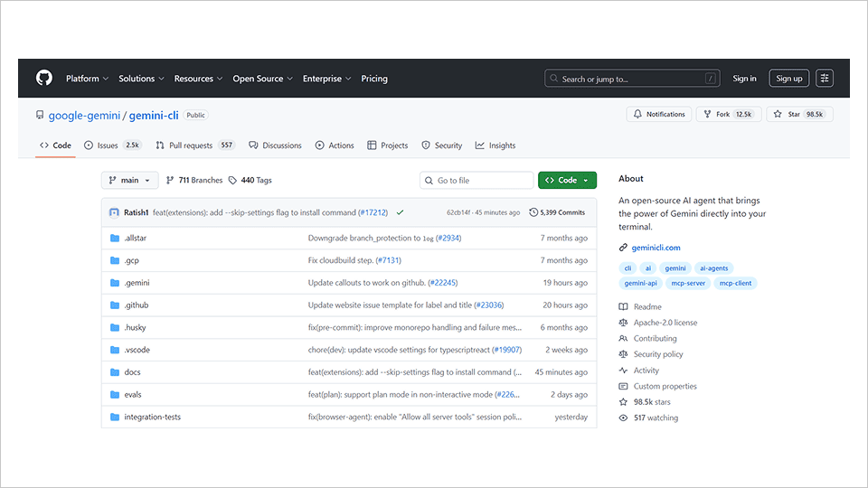The image size is (868, 488).
Task: Expand the Open Source menu
Action: tap(262, 79)
